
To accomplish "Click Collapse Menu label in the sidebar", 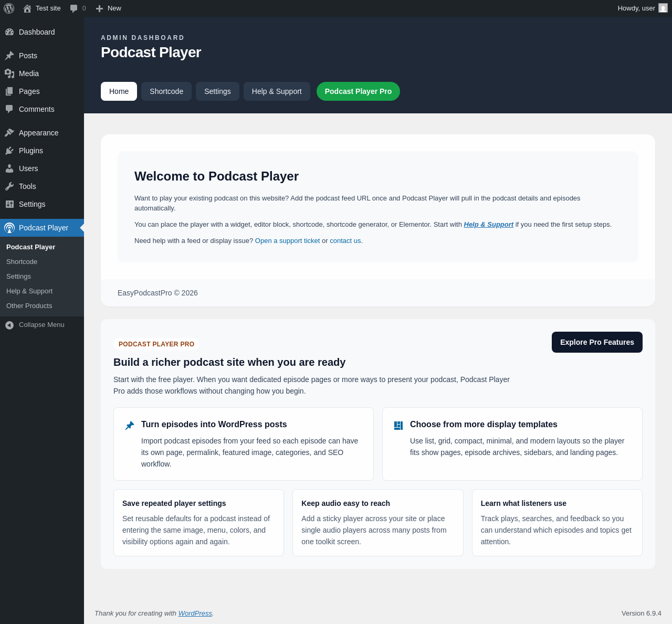I will [x=41, y=325].
